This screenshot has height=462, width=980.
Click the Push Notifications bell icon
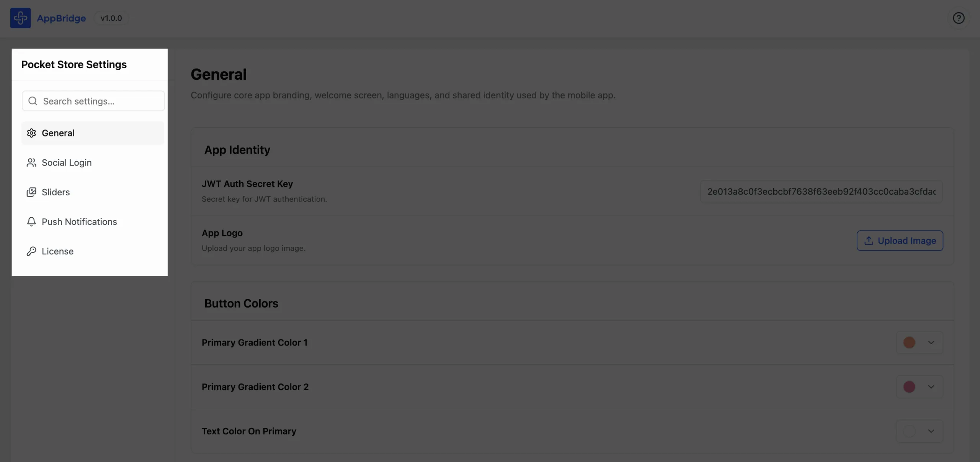click(31, 221)
